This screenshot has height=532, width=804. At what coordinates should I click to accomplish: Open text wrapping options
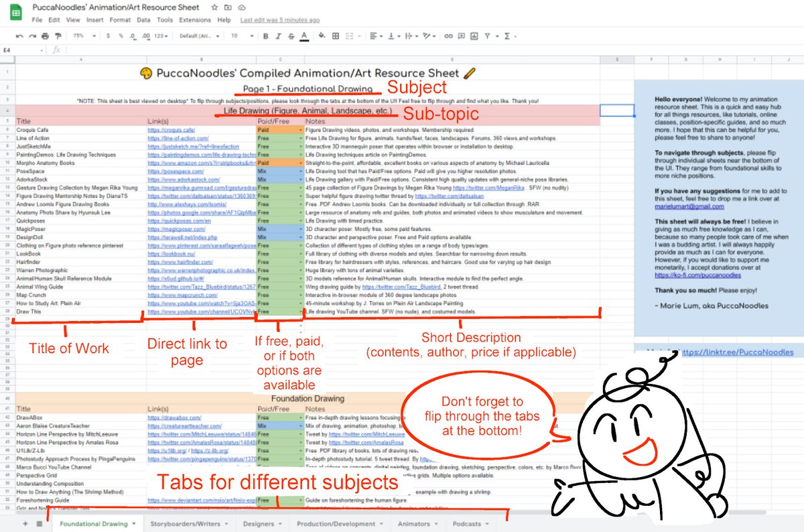[411, 36]
